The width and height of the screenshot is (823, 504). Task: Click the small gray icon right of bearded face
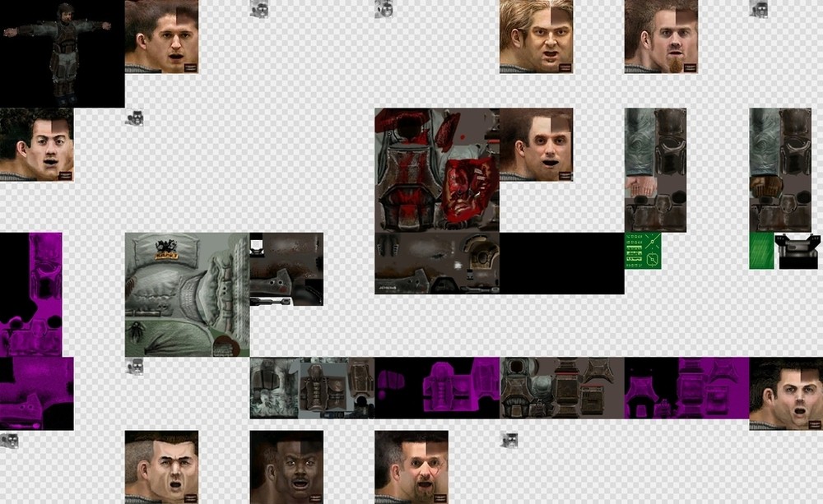[509, 440]
